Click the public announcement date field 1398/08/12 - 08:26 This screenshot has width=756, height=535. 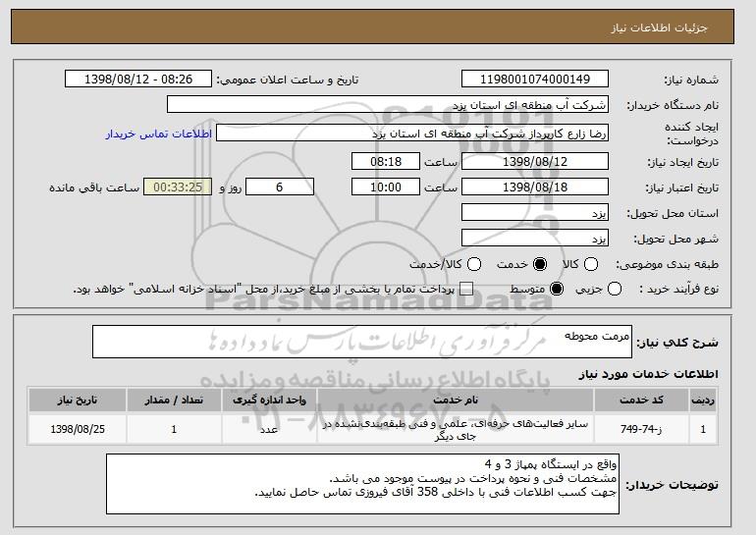(x=138, y=80)
